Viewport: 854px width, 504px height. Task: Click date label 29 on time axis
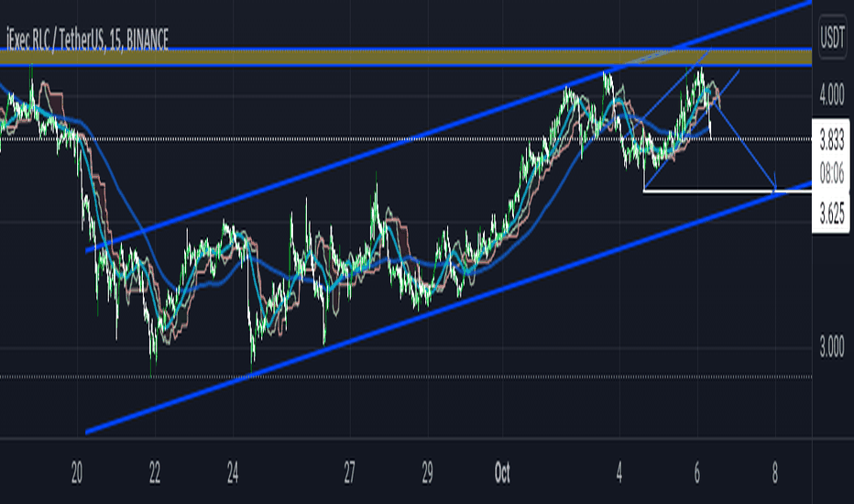[x=427, y=473]
